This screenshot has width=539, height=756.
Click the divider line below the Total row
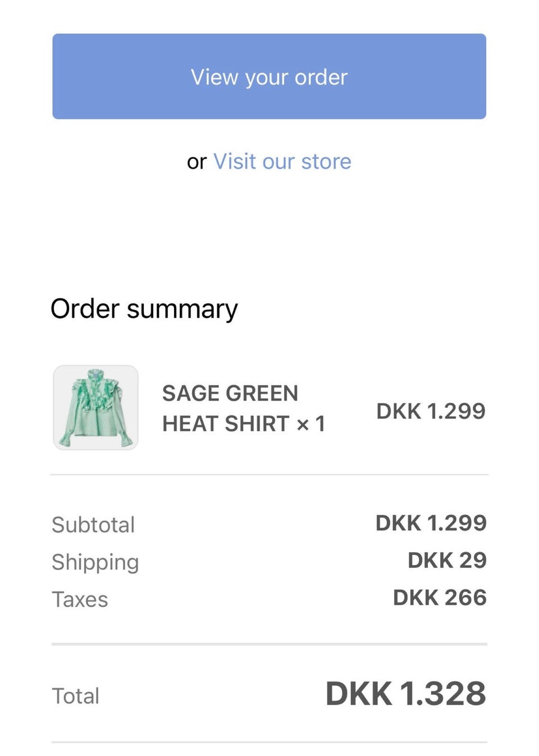pyautogui.click(x=269, y=743)
